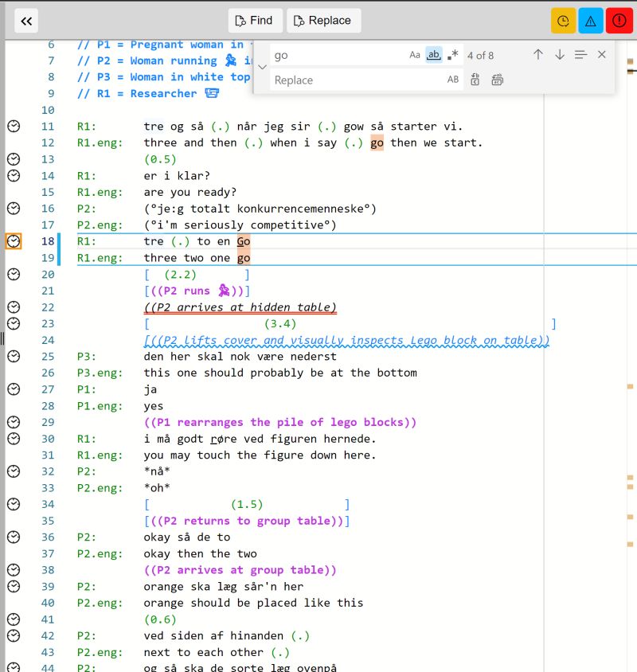637x672 pixels.
Task: Click highlighted 'go' match on line 12
Action: click(377, 143)
